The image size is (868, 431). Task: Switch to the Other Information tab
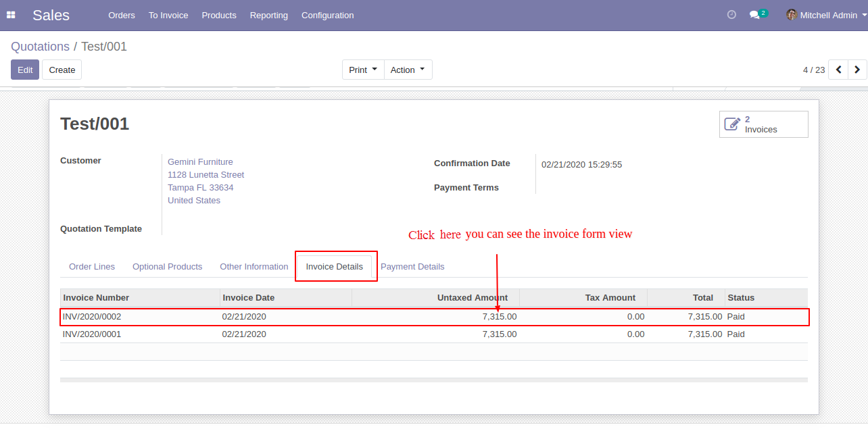[254, 267]
